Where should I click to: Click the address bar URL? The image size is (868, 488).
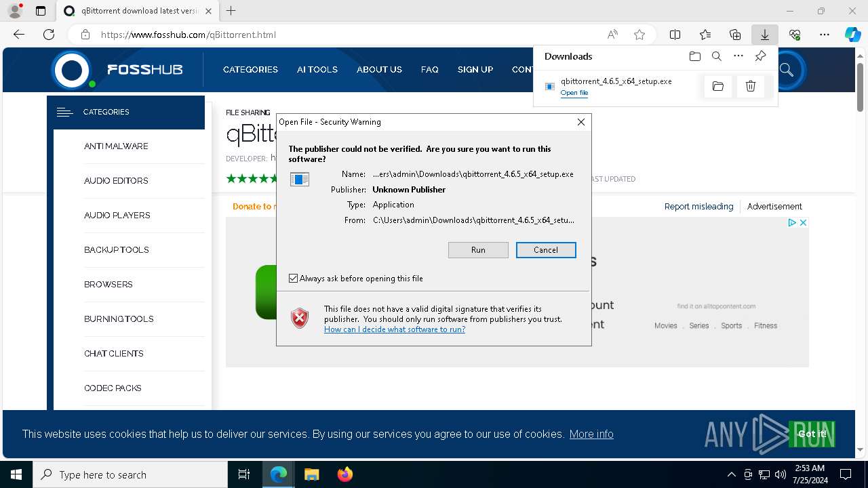pyautogui.click(x=189, y=35)
